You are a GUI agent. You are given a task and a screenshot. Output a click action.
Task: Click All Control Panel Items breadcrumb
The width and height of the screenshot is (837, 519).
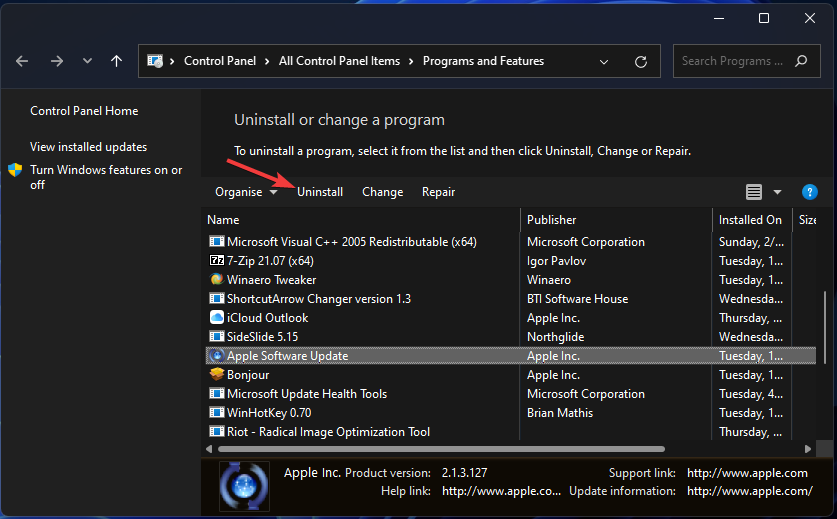pos(339,61)
